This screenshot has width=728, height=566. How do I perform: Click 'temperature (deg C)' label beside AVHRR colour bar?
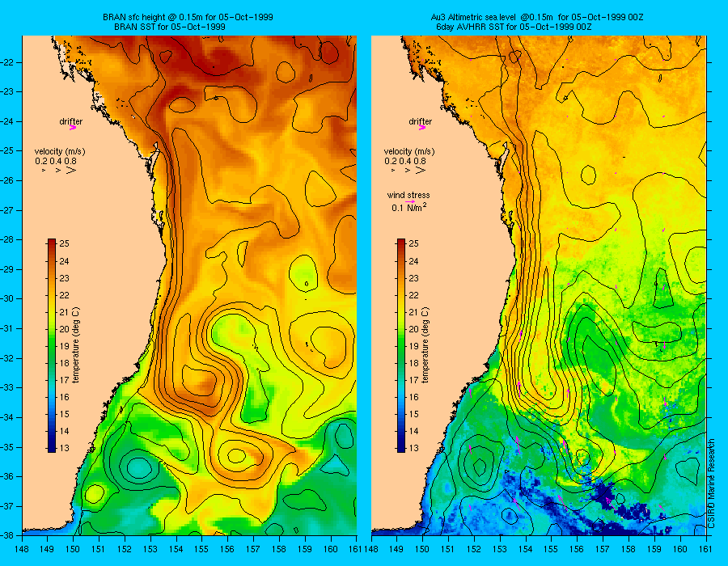pyautogui.click(x=425, y=345)
